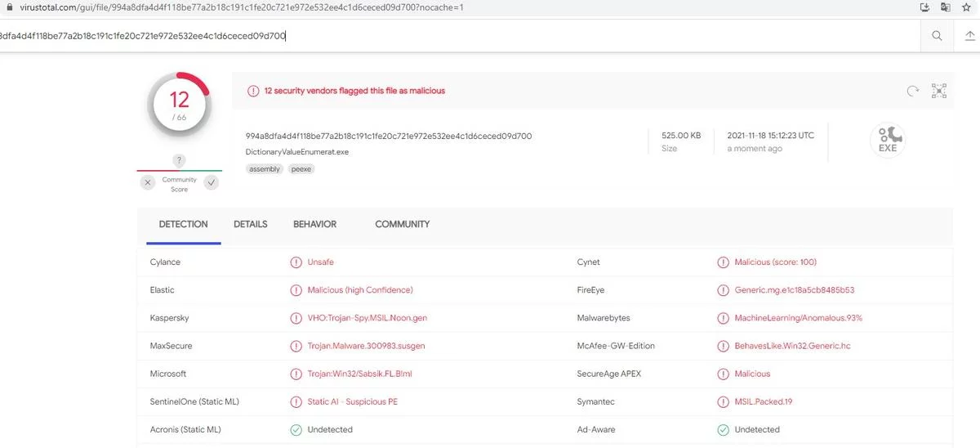Click the upload file arrow icon
The image size is (980, 448).
(x=969, y=36)
